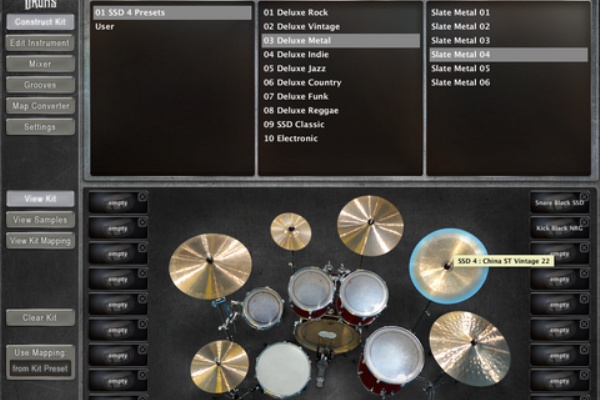Select the 'User' presets folder
This screenshot has height=400, width=600.
tap(172, 26)
